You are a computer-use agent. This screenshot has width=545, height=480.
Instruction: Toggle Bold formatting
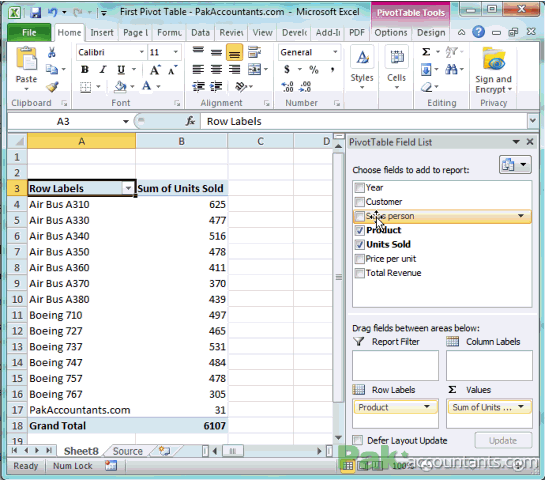pos(84,70)
